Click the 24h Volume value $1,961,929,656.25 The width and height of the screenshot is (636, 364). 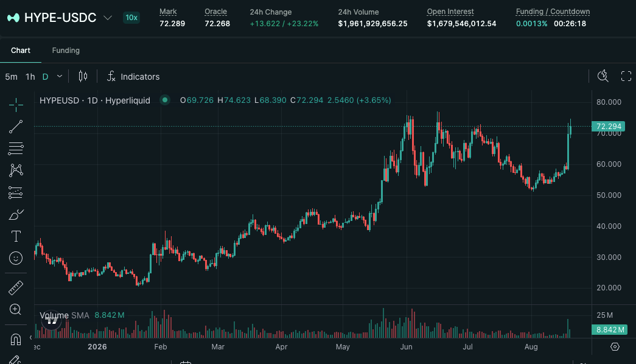[x=372, y=24]
